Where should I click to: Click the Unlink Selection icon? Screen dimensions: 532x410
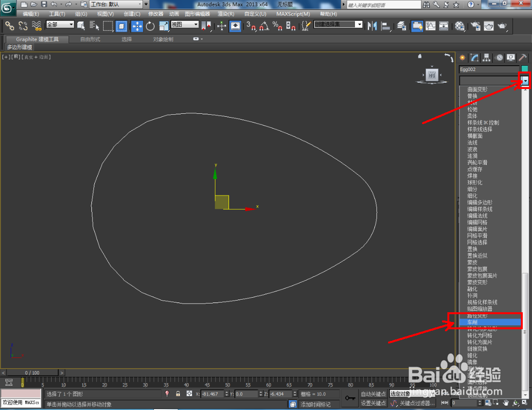click(23, 26)
